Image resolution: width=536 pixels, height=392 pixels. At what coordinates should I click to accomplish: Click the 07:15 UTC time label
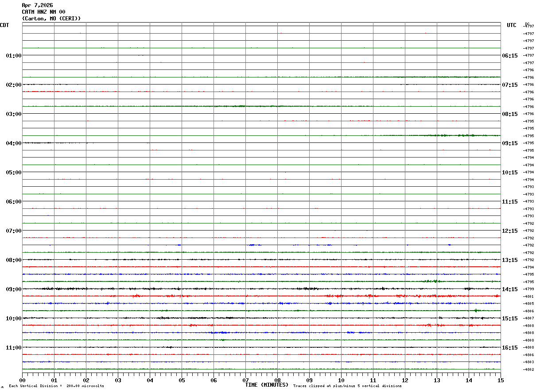pos(510,85)
